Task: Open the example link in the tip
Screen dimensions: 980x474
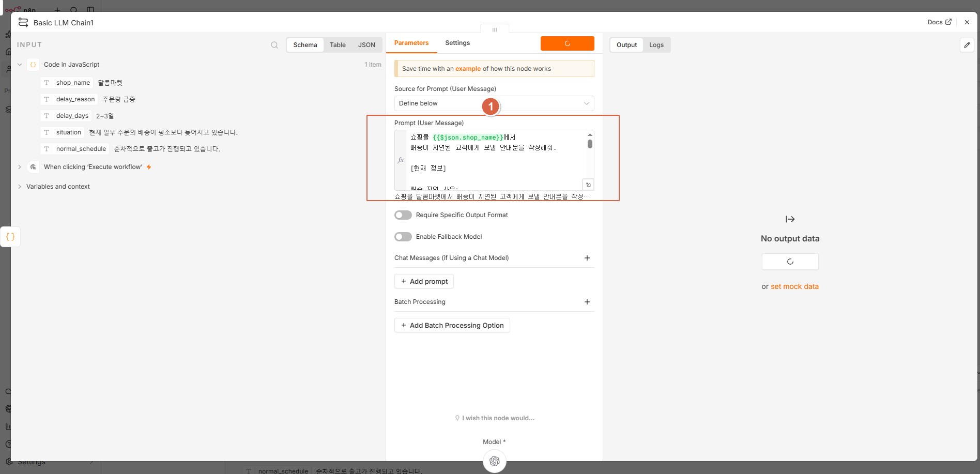Action: pyautogui.click(x=468, y=69)
